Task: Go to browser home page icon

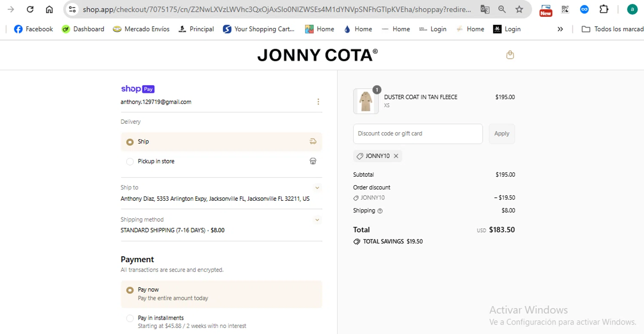Action: [49, 9]
